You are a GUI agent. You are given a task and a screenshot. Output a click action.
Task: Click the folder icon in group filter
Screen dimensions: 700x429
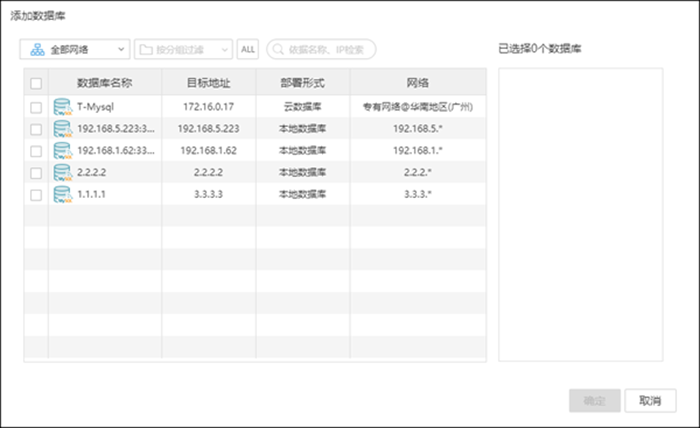pyautogui.click(x=146, y=49)
